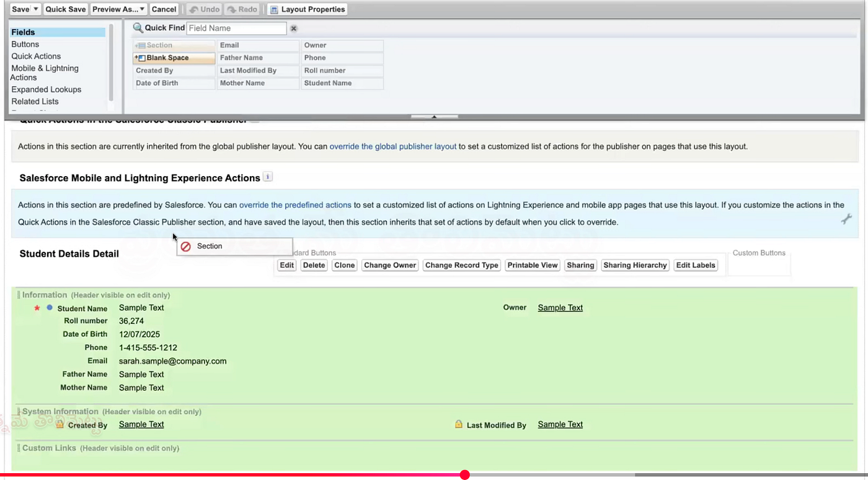
Task: Click the info icon beside Lightning Experience Actions
Action: coord(268,177)
